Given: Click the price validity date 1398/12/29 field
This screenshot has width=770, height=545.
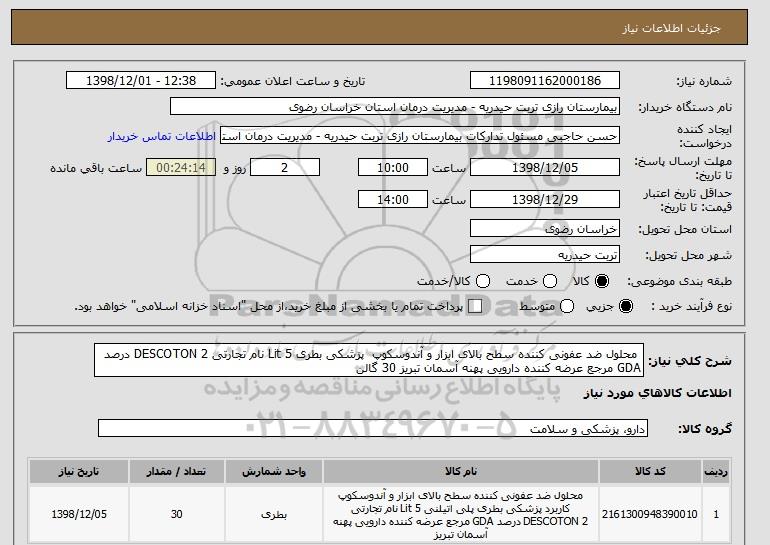Looking at the screenshot, I should [x=545, y=199].
